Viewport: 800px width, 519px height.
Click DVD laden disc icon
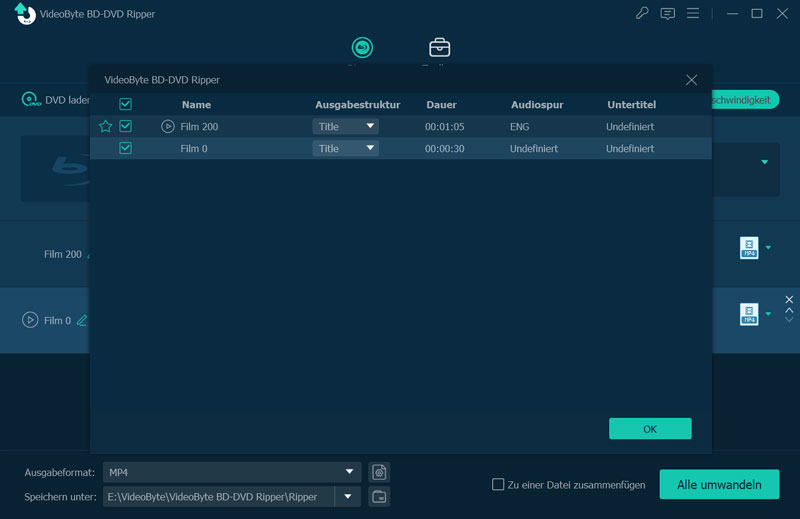[31, 100]
